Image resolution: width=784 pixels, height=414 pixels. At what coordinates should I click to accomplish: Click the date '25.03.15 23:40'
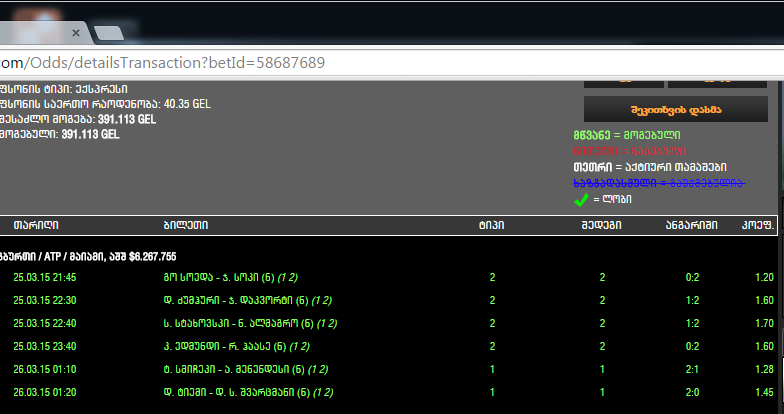point(44,346)
